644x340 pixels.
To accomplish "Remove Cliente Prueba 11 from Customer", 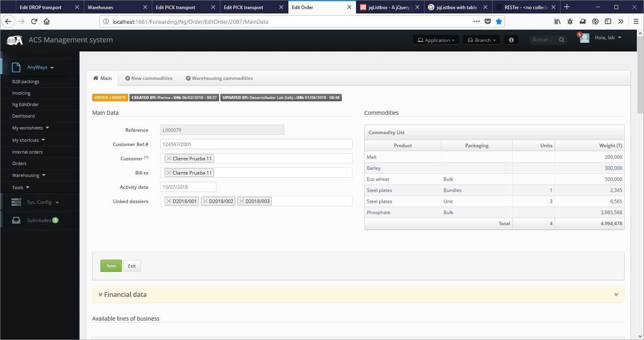I will (x=169, y=158).
